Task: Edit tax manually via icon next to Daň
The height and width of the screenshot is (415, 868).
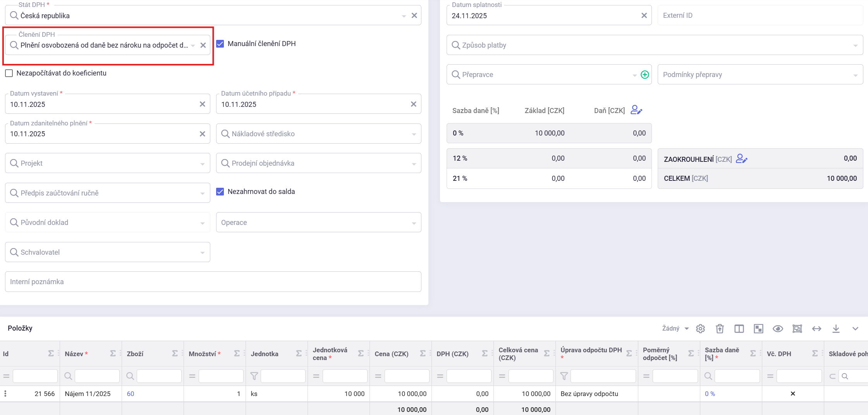Action: (x=636, y=110)
